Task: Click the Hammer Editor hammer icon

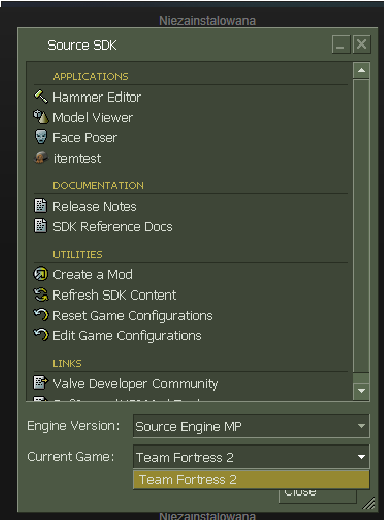Action: 41,97
